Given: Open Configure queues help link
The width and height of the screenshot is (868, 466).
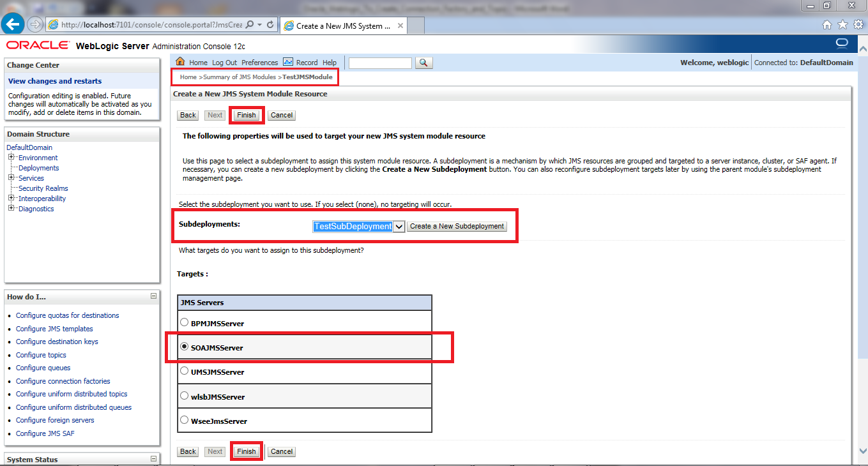Looking at the screenshot, I should pyautogui.click(x=43, y=368).
